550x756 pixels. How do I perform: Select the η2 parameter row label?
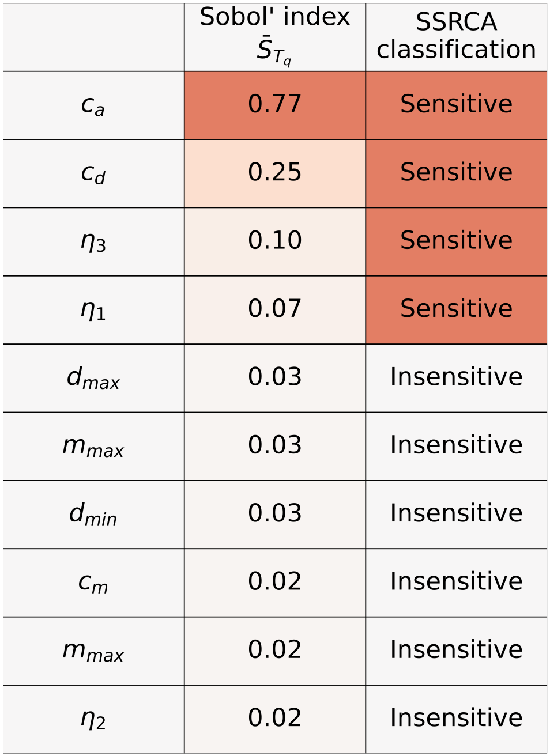coord(93,719)
